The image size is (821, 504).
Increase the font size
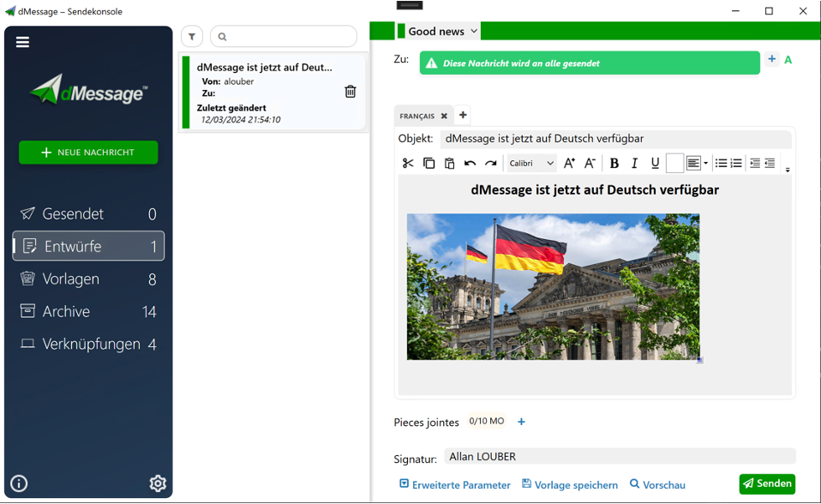[x=569, y=163]
